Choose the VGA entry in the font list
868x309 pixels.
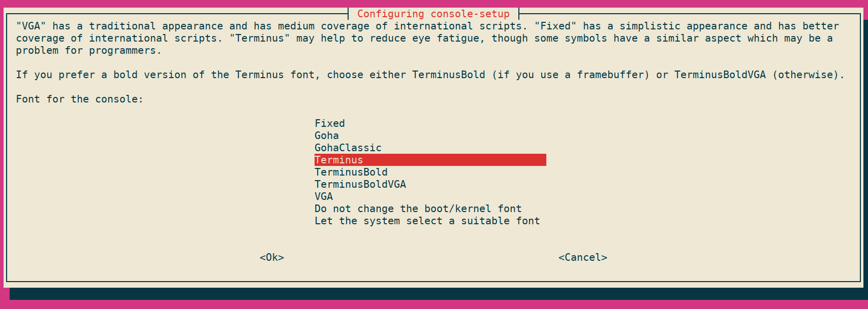click(x=324, y=196)
